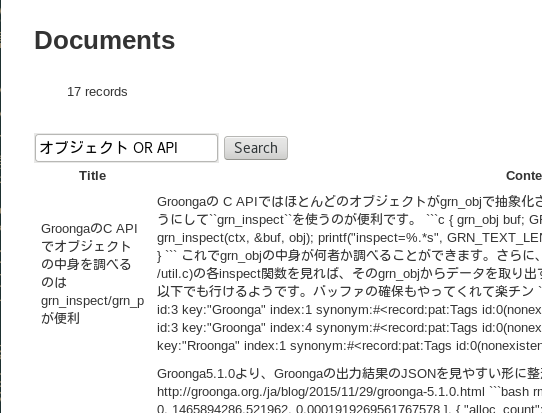This screenshot has height=413, width=542.
Task: Click the 'Groonga5.1.0より' content row
Action: click(x=349, y=392)
